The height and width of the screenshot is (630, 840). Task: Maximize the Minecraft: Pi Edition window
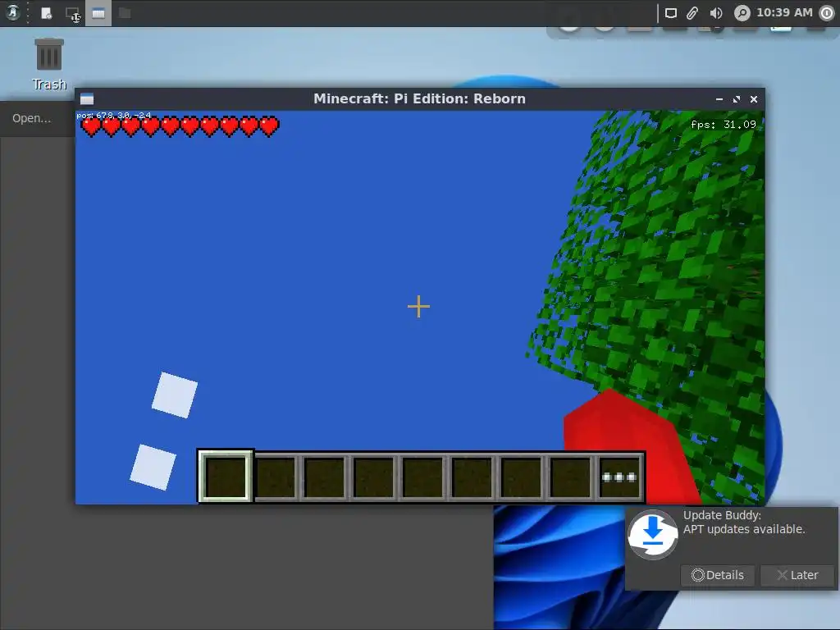point(737,99)
